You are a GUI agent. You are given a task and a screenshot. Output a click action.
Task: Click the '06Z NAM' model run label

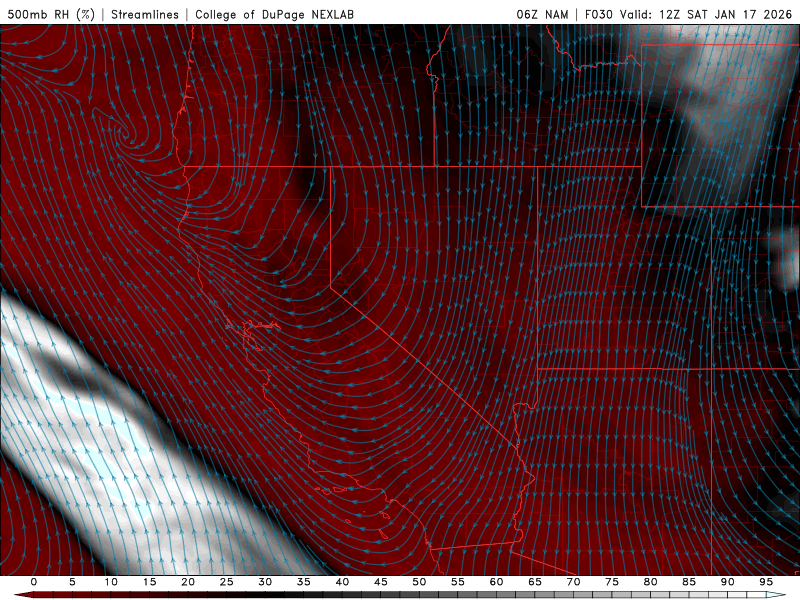[542, 14]
